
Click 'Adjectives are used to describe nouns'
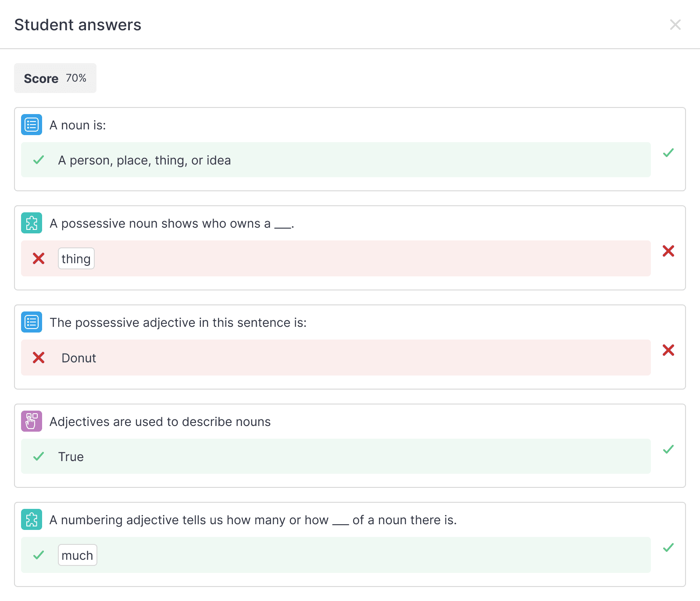click(160, 422)
